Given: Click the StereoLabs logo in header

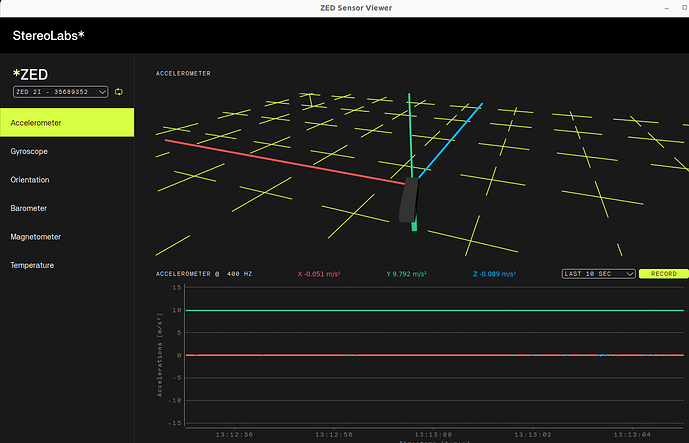Looking at the screenshot, I should coord(49,36).
